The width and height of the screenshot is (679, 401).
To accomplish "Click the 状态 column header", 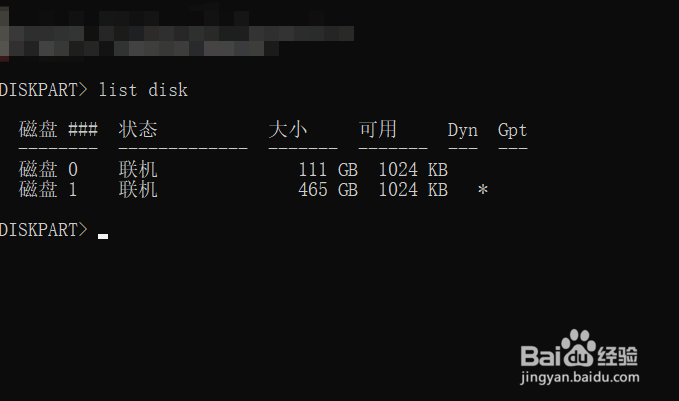I will (138, 129).
